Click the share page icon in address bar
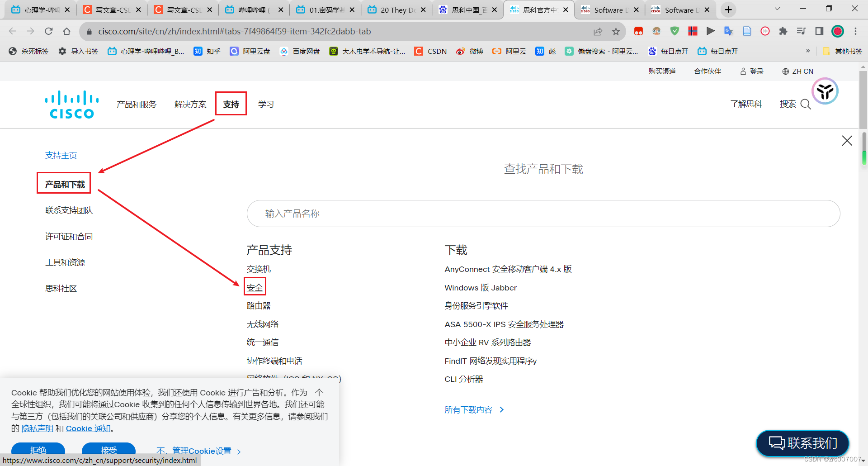 pos(598,31)
